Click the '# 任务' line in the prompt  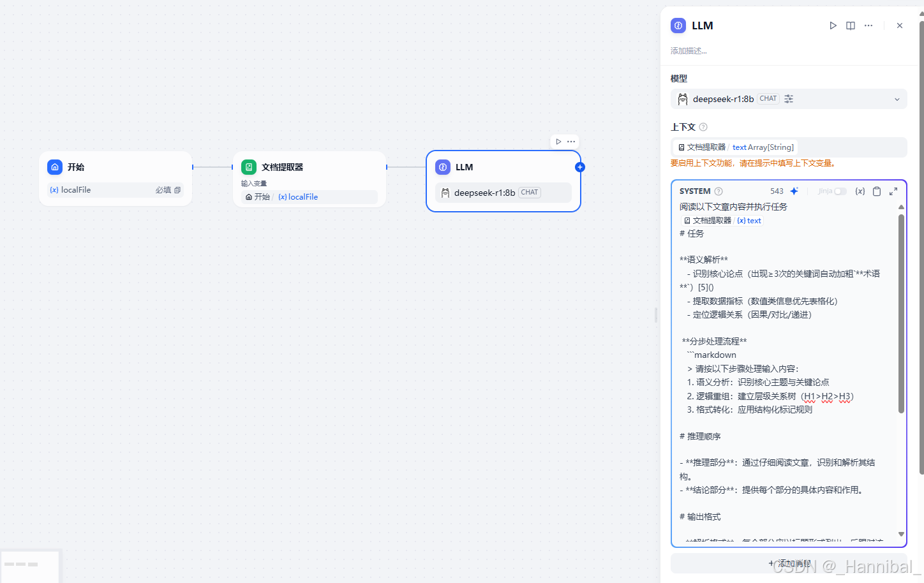point(692,233)
